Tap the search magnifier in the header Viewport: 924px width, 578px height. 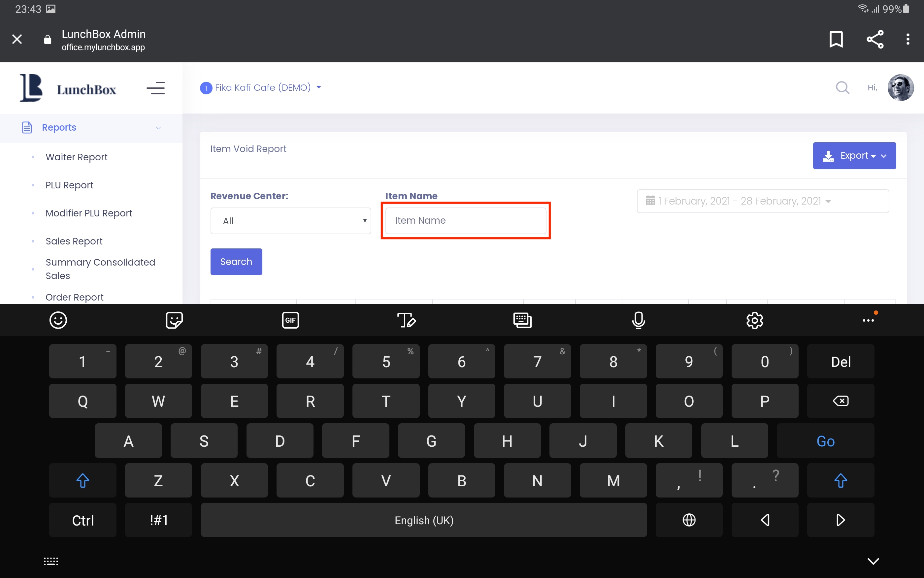842,87
